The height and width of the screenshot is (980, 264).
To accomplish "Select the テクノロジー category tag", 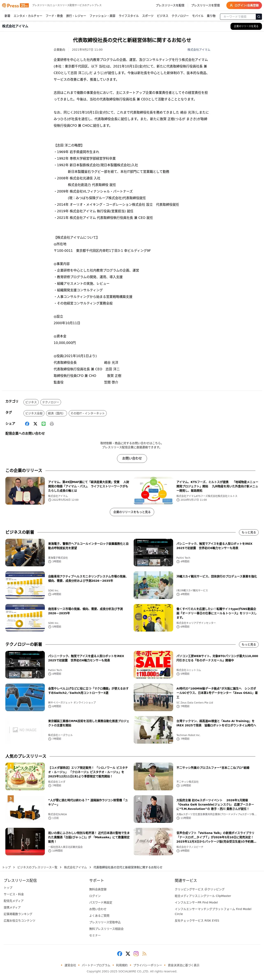I will [51, 402].
